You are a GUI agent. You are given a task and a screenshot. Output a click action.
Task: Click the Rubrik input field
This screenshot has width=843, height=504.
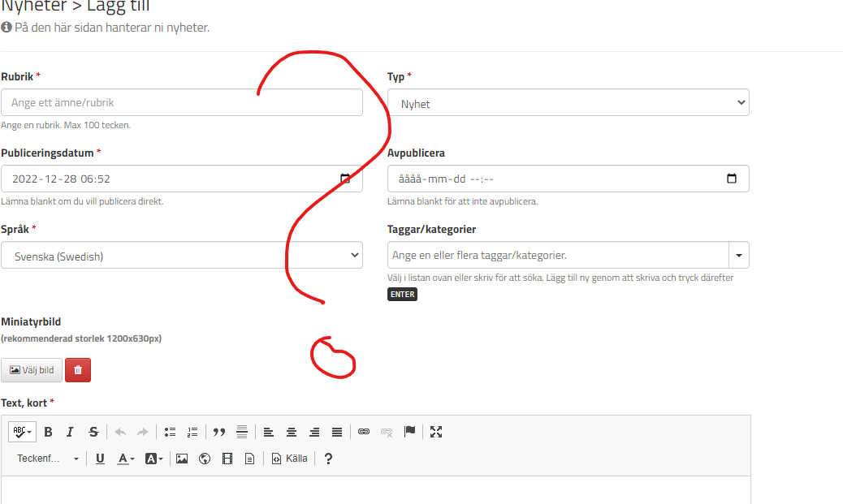(x=182, y=103)
